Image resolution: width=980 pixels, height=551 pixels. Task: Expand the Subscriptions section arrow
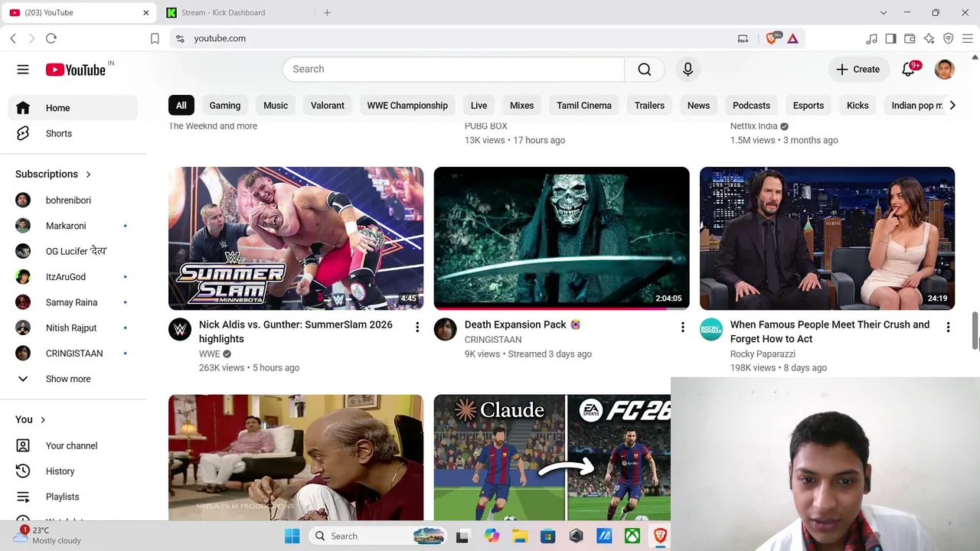88,174
